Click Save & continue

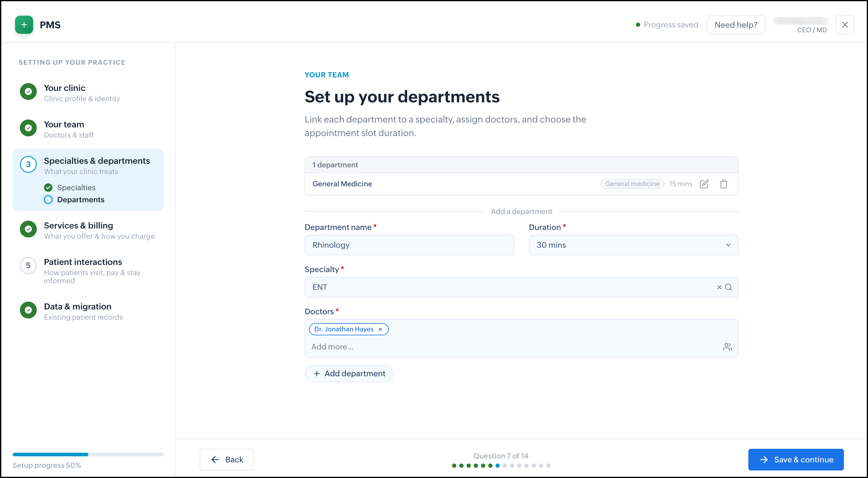(x=796, y=459)
